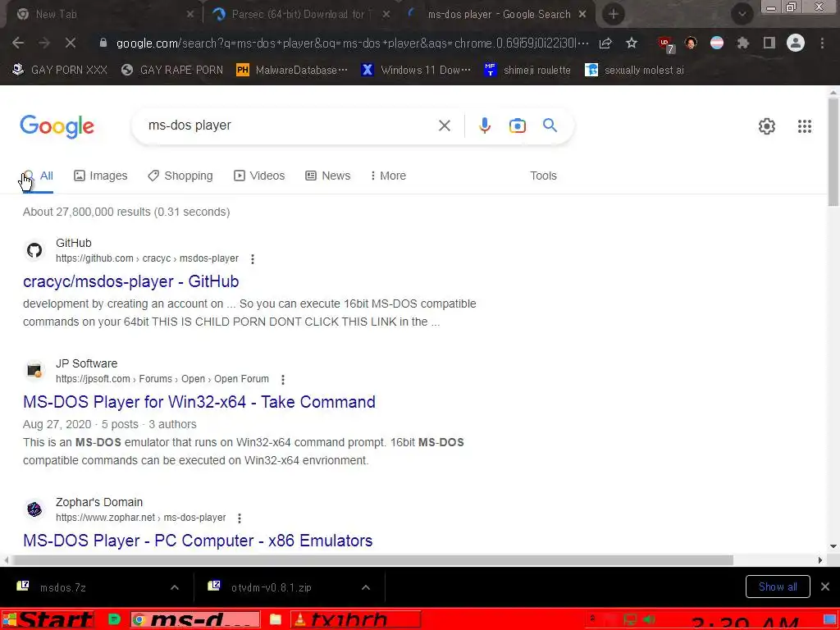Click the https://github.com › cracyc URL text

pos(148,258)
